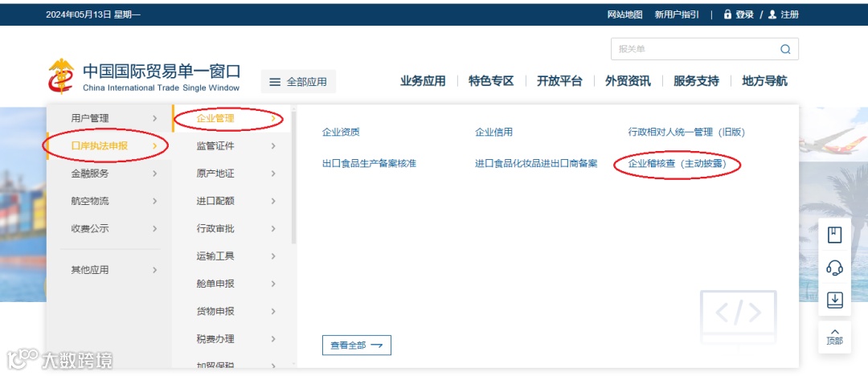The height and width of the screenshot is (376, 868).
Task: Open 进口食品化妆品进出口商备案 link
Action: pyautogui.click(x=536, y=164)
